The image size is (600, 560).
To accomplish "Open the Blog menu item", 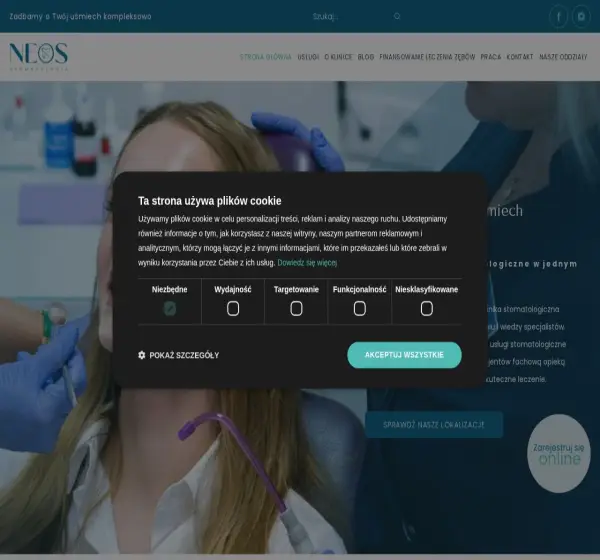I will pos(365,57).
